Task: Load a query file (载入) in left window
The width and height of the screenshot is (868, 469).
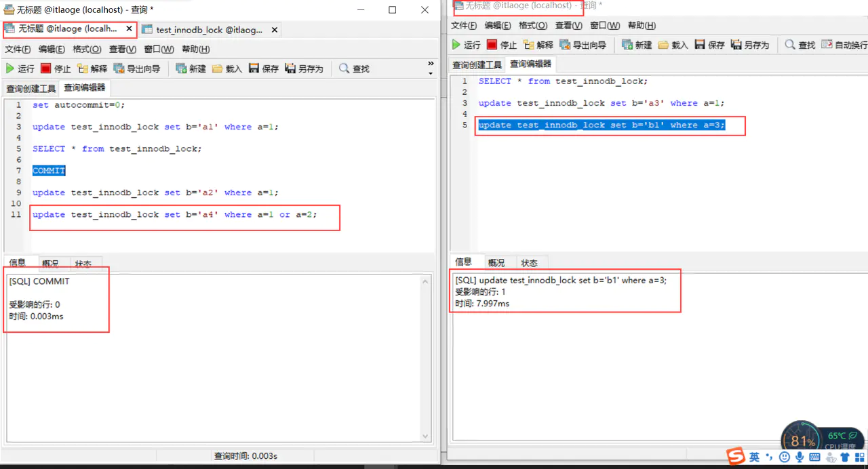Action: pos(227,68)
